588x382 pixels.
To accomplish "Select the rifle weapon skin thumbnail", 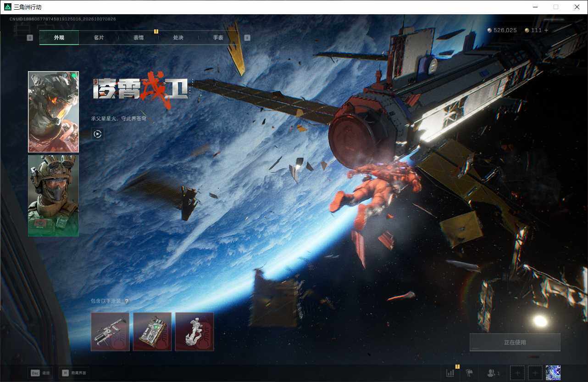I will pyautogui.click(x=110, y=331).
